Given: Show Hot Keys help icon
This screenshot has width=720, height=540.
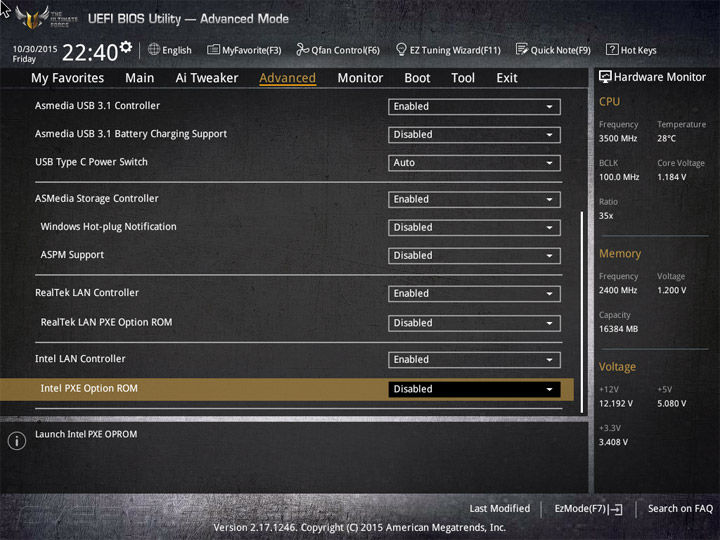Looking at the screenshot, I should [x=612, y=49].
